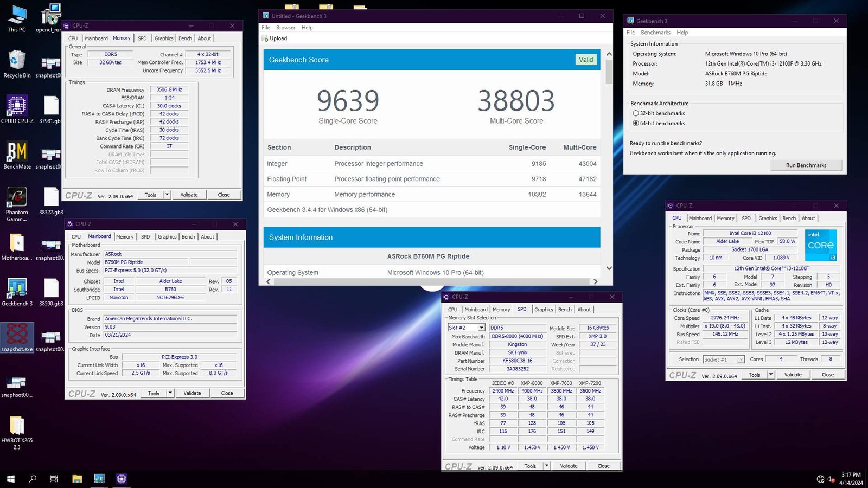This screenshot has width=868, height=488.
Task: Select the 64-bit benchmarks radio option
Action: click(636, 124)
